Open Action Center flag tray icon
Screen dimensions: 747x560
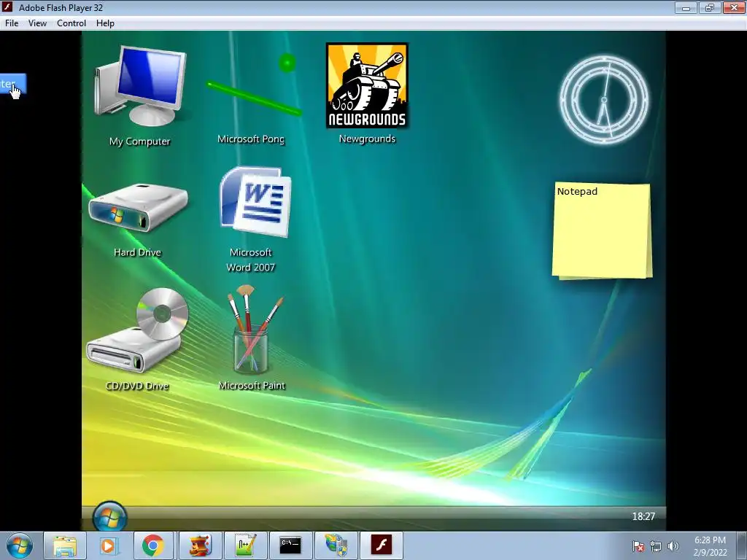(x=638, y=546)
